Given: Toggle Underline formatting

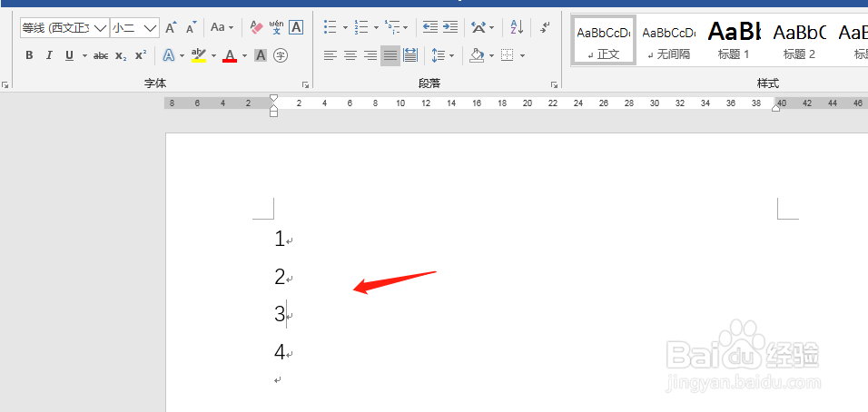Looking at the screenshot, I should [x=69, y=55].
